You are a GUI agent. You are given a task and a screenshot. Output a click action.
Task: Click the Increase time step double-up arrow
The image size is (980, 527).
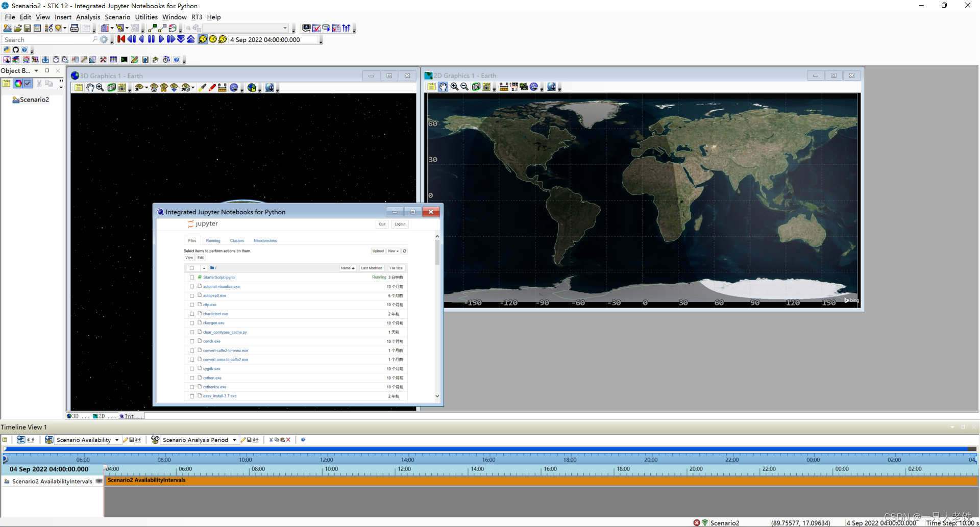[x=191, y=39]
